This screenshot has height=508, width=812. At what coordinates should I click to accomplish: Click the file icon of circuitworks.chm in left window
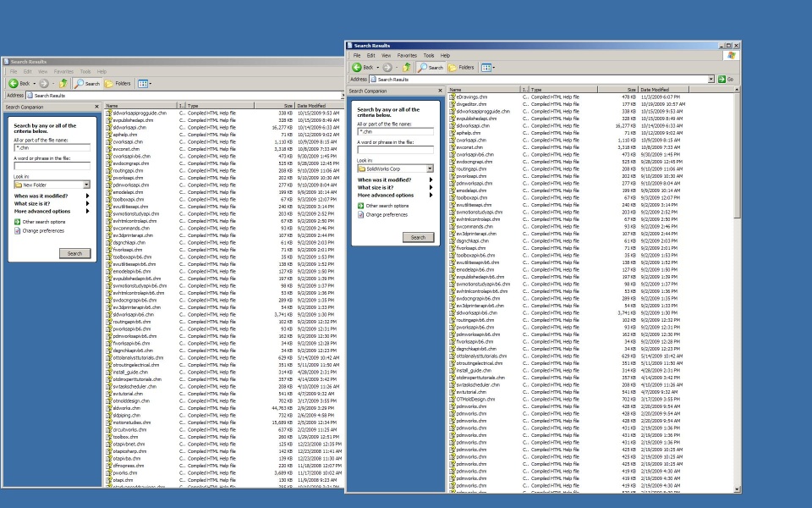click(109, 430)
